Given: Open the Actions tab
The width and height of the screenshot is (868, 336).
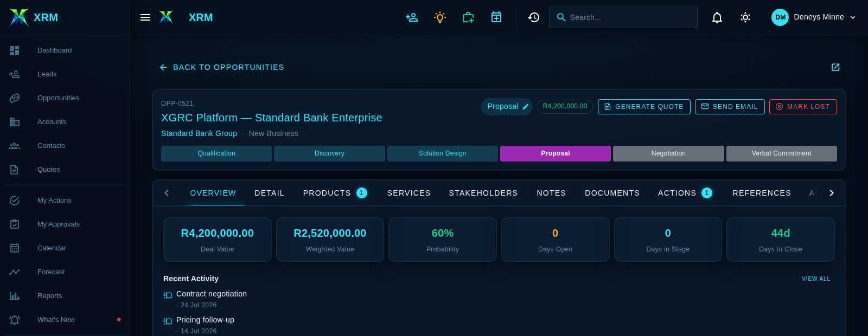Looking at the screenshot, I should (685, 193).
